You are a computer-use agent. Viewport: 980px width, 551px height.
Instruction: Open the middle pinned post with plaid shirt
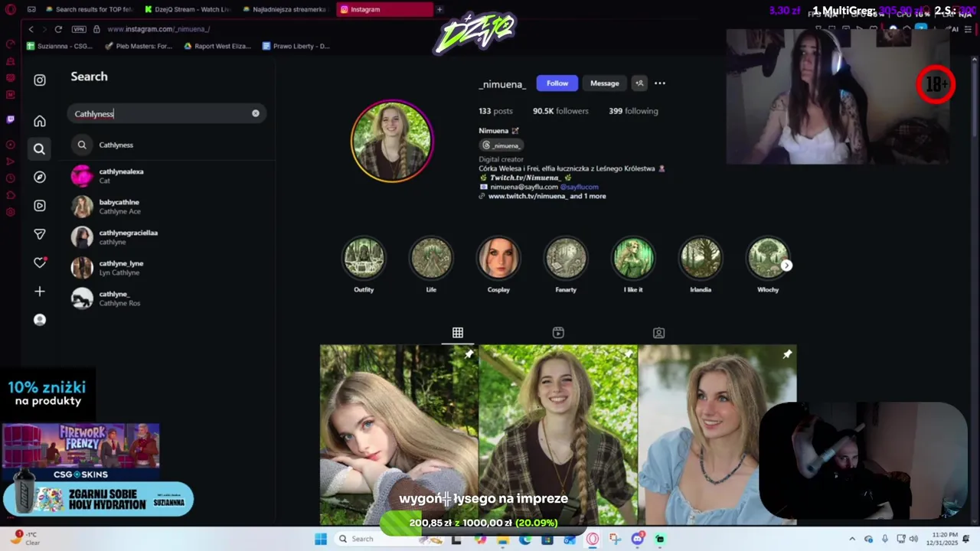tap(557, 435)
